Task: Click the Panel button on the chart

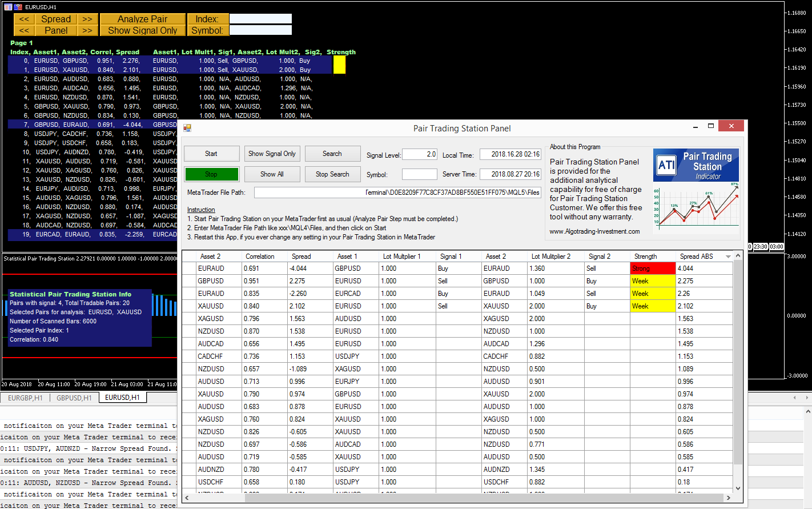Action: tap(56, 30)
